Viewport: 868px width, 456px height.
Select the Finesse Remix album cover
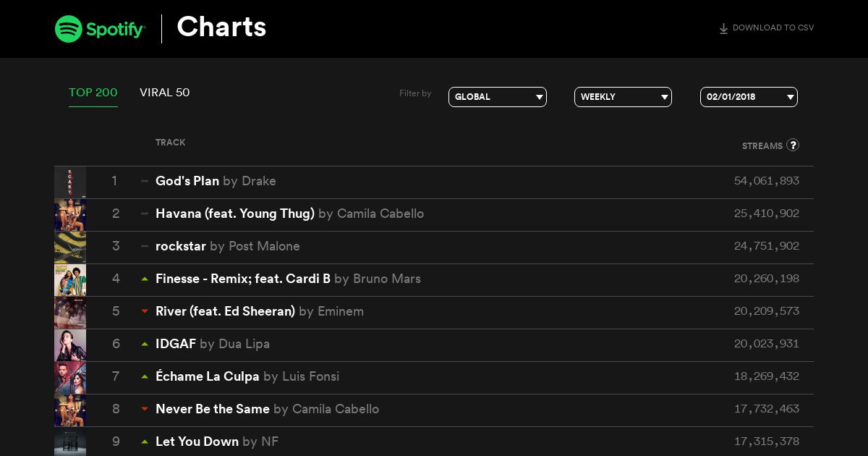coord(70,280)
